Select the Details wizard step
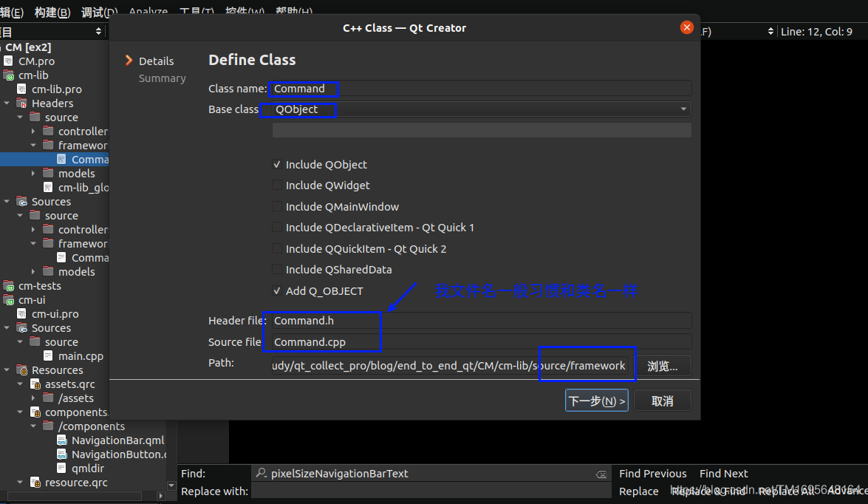Image resolution: width=868 pixels, height=504 pixels. (x=156, y=61)
